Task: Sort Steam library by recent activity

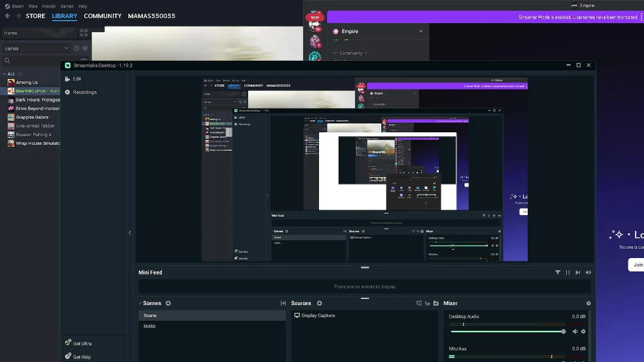Action: click(x=76, y=48)
